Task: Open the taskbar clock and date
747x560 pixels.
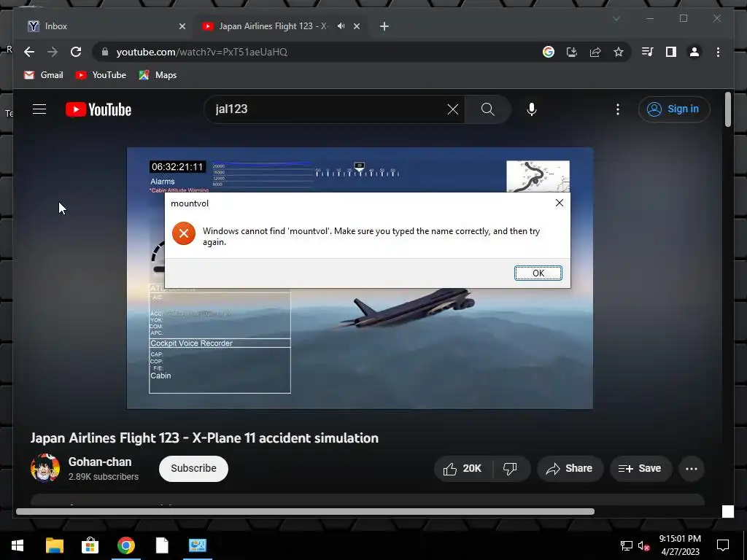Action: click(x=680, y=545)
